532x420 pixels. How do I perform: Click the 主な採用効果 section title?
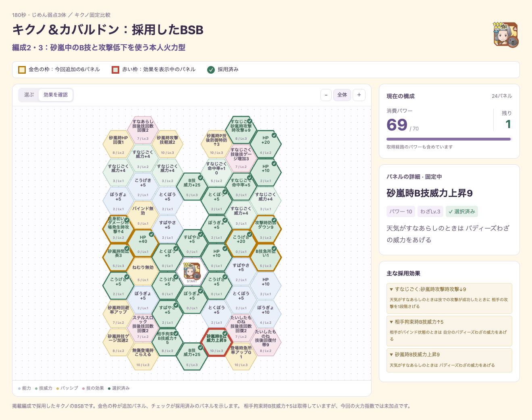coord(403,273)
